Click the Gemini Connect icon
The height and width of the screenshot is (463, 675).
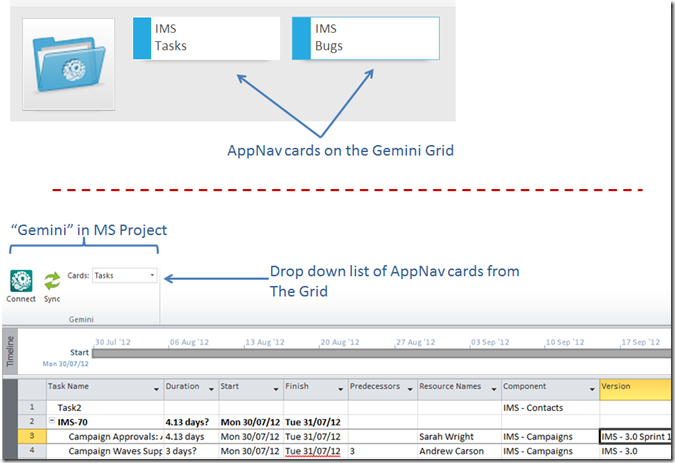[21, 281]
